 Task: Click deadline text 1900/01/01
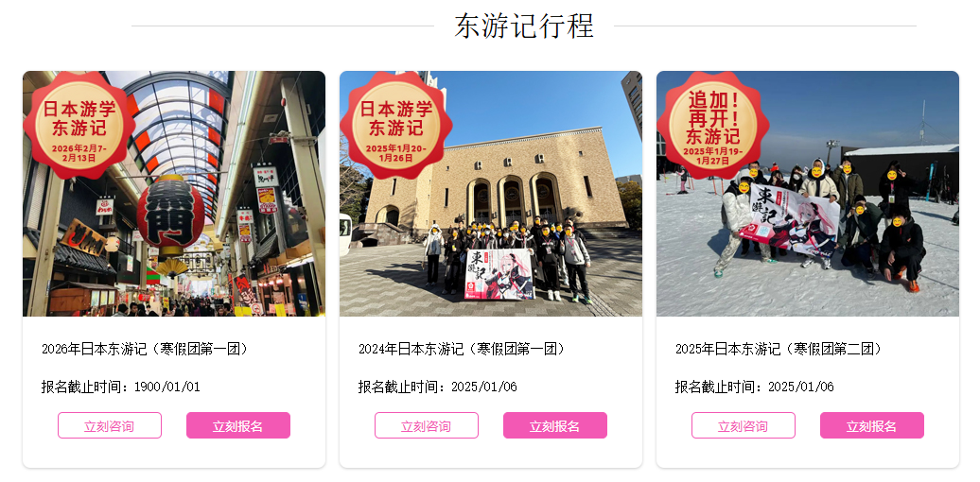[167, 387]
